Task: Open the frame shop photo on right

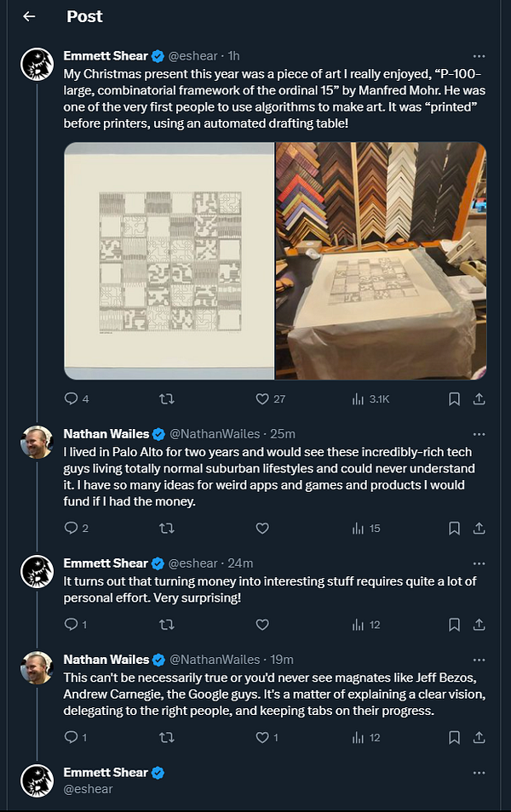Action: pyautogui.click(x=381, y=260)
